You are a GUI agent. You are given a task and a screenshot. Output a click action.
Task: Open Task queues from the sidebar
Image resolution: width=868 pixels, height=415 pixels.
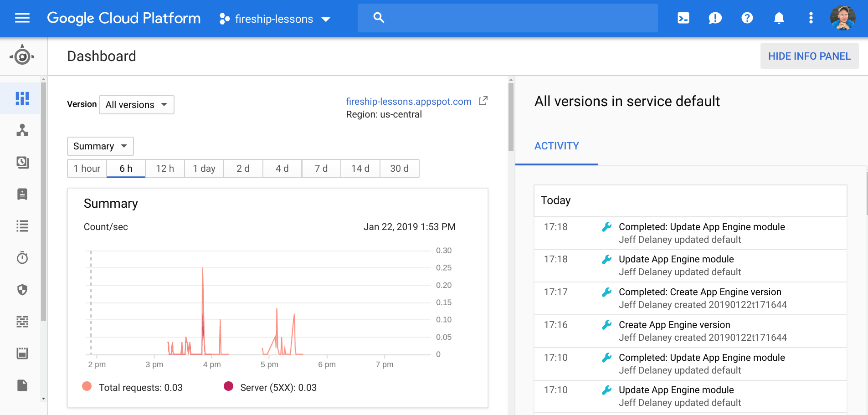[22, 226]
